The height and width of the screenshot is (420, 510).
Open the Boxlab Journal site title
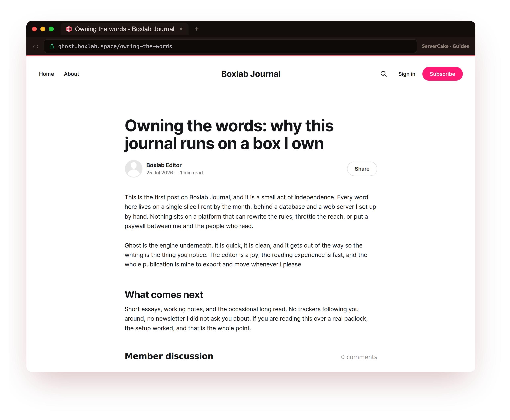click(x=251, y=74)
